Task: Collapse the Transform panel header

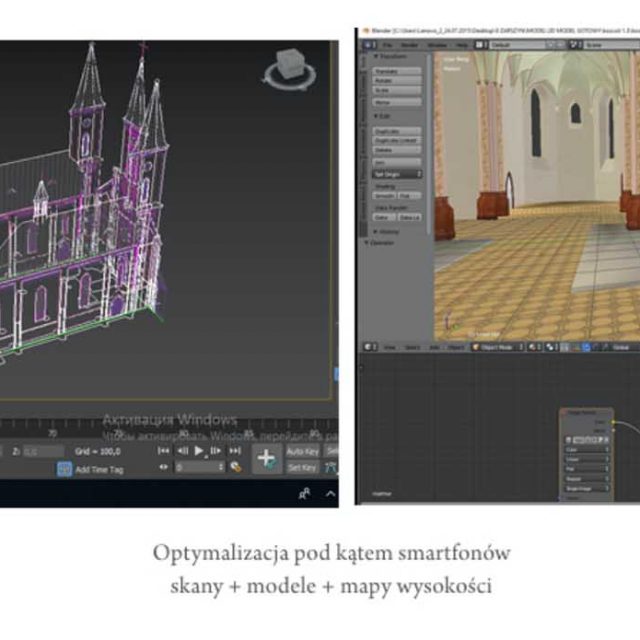Action: (x=390, y=57)
